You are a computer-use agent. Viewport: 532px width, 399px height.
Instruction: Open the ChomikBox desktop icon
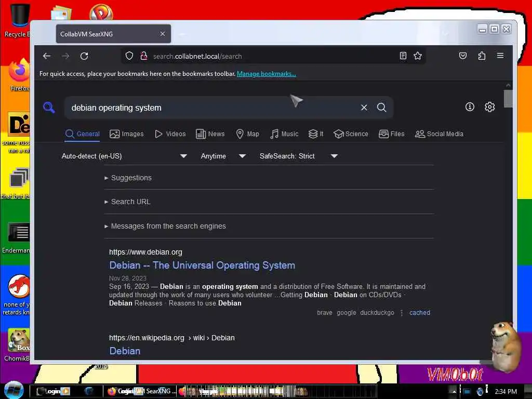coord(18,345)
